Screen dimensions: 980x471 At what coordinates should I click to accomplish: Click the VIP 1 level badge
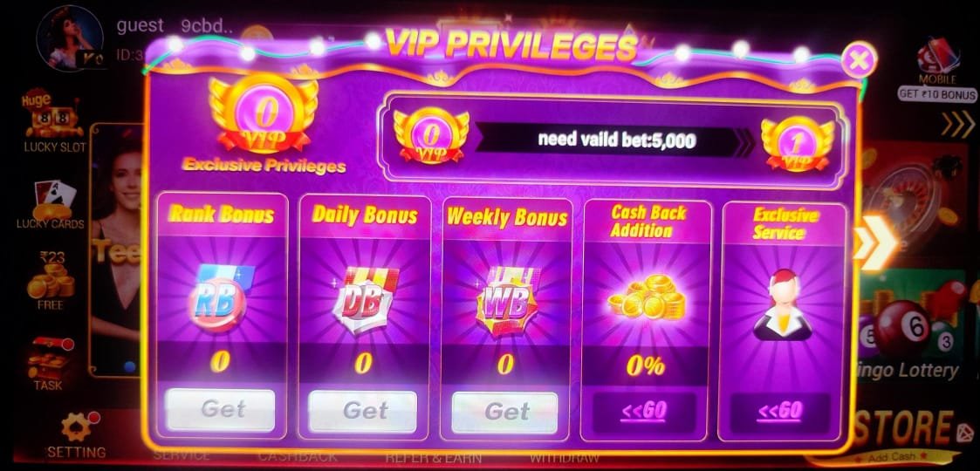coord(797,142)
